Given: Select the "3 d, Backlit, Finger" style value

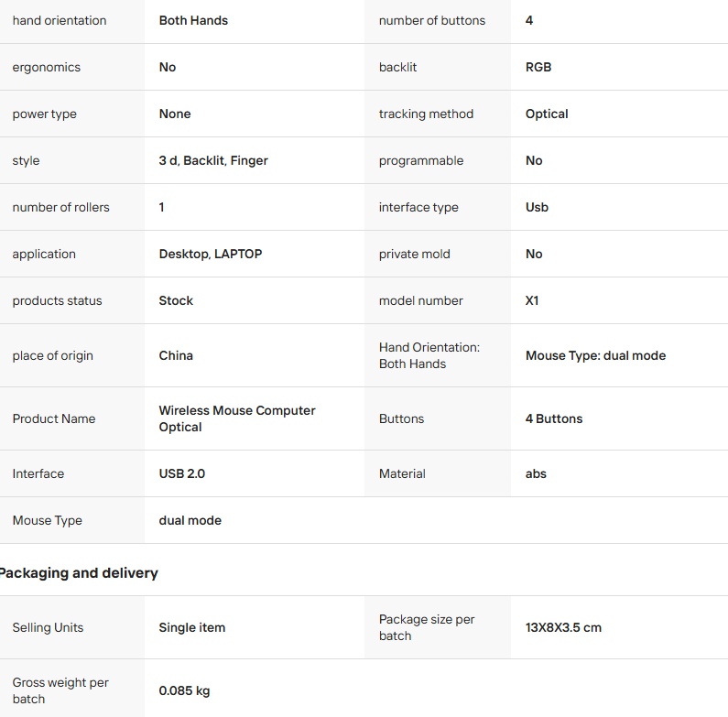Looking at the screenshot, I should (x=213, y=160).
